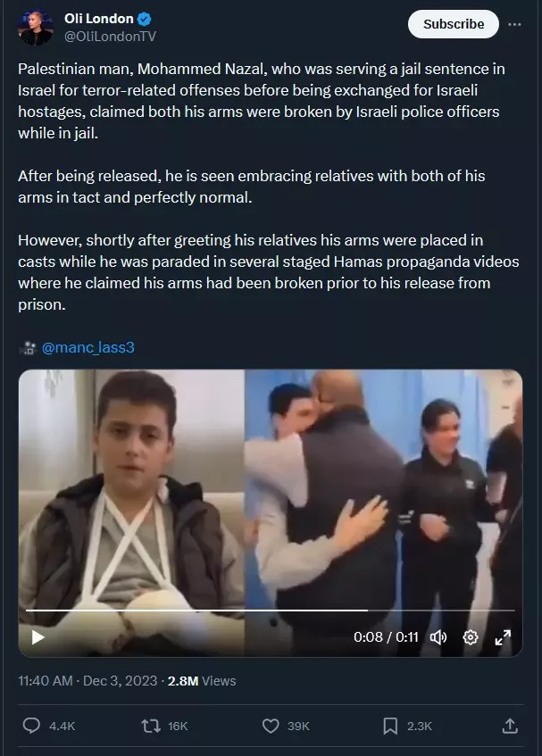The image size is (542, 756).
Task: Mute the video sound
Action: coord(438,637)
